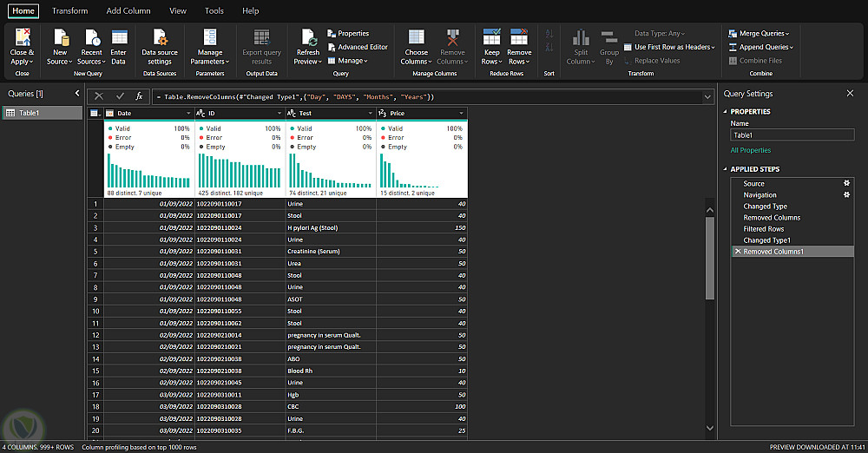Confirm formula with the checkmark icon

pos(120,96)
